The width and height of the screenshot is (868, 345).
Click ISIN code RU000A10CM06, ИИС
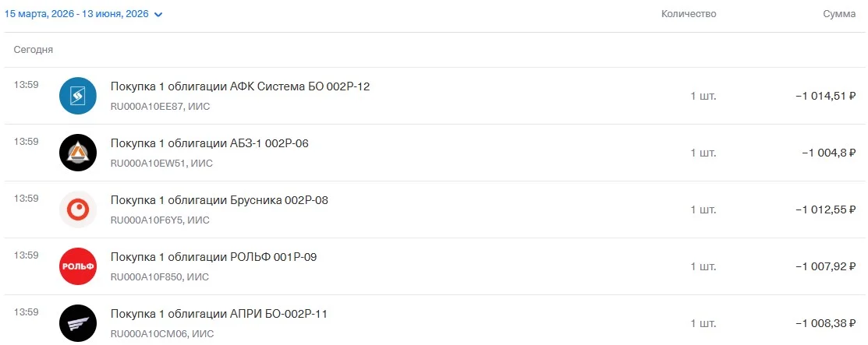tap(162, 334)
